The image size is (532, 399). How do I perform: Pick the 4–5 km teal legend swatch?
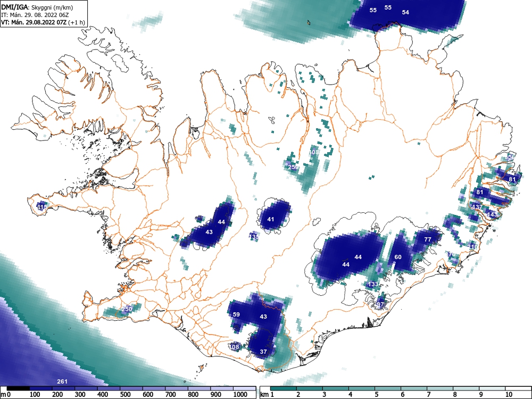click(362, 388)
